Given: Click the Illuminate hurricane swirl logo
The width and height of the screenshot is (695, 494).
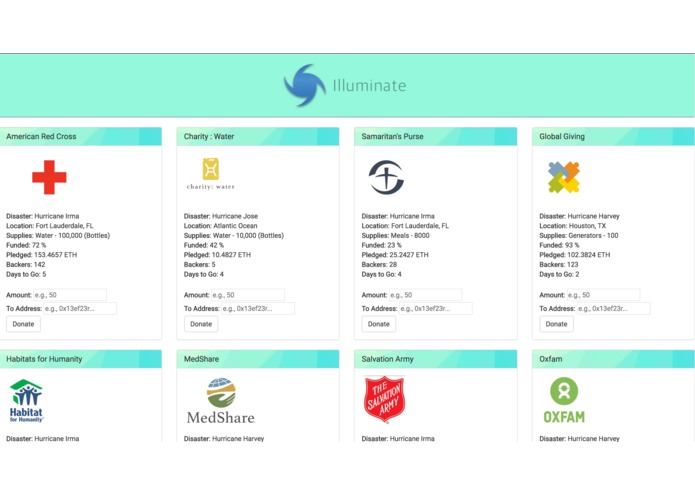Looking at the screenshot, I should pos(305,85).
